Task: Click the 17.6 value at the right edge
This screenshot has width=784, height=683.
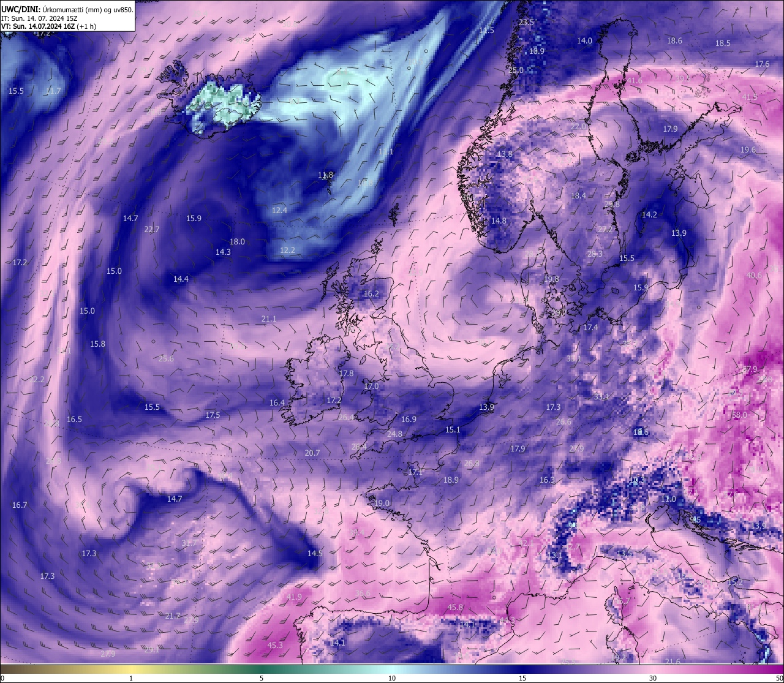Action: [x=762, y=64]
